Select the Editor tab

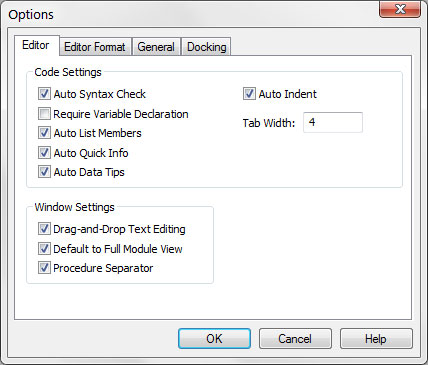tap(36, 45)
